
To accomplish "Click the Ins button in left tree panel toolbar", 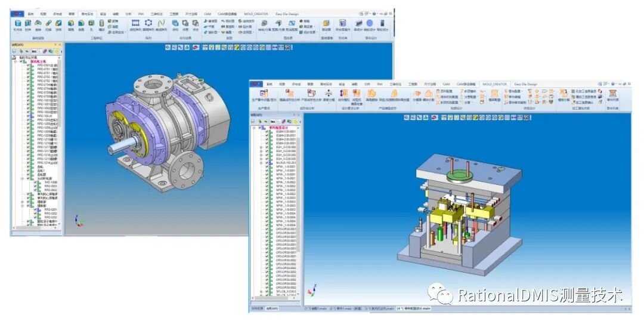I will 35,51.
